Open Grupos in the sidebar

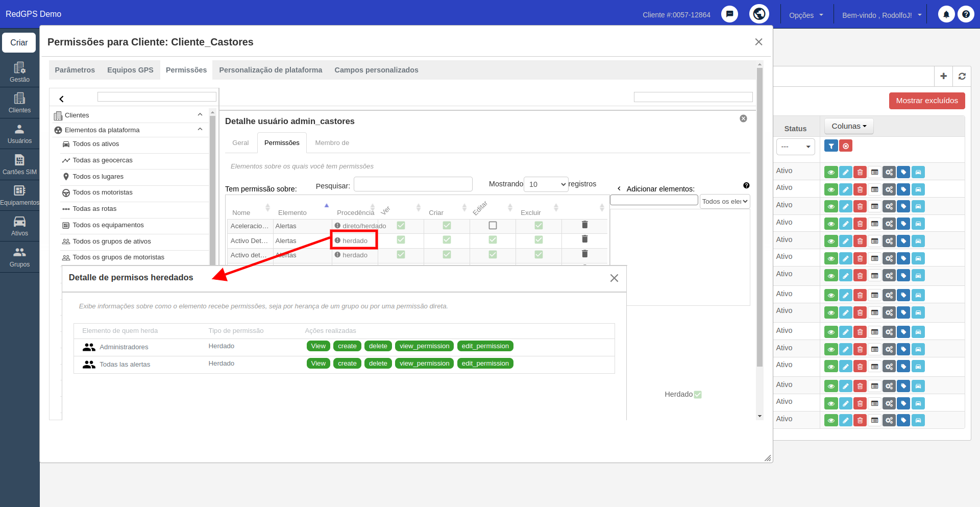19,257
